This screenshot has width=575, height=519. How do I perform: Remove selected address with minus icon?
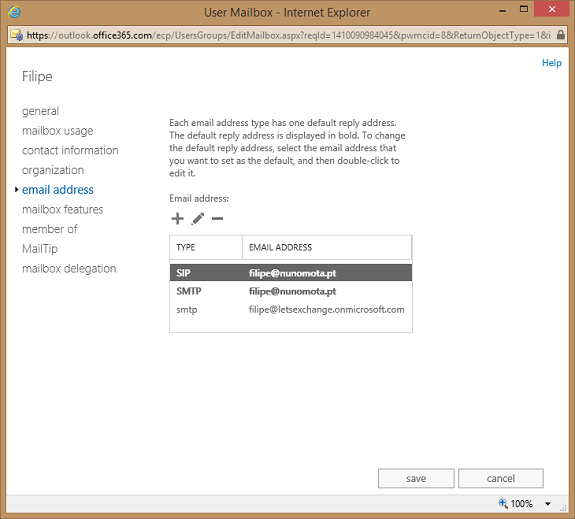click(x=217, y=219)
